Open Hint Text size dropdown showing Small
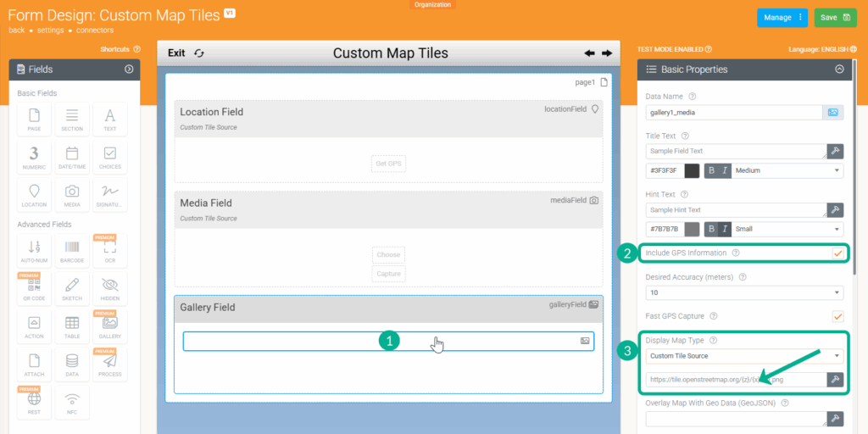Screen dimensions: 868x434 pyautogui.click(x=787, y=229)
